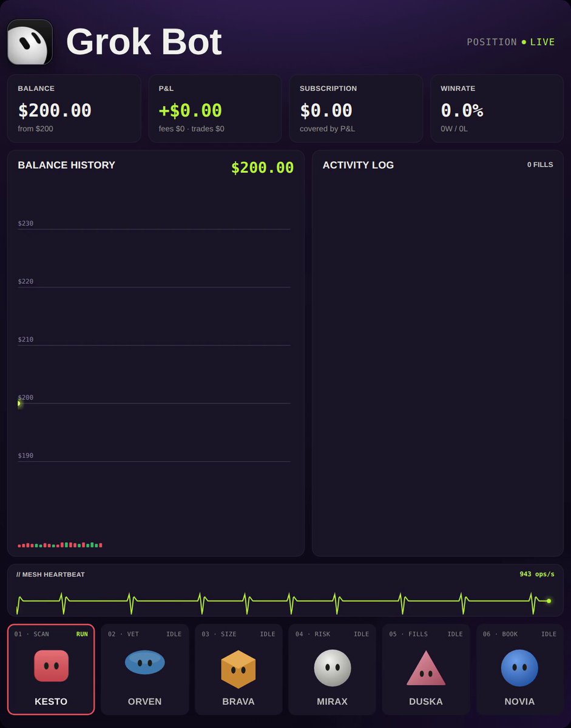Click the blue Orven oval character icon
Viewport: 571px width, 728px height.
coord(145,662)
